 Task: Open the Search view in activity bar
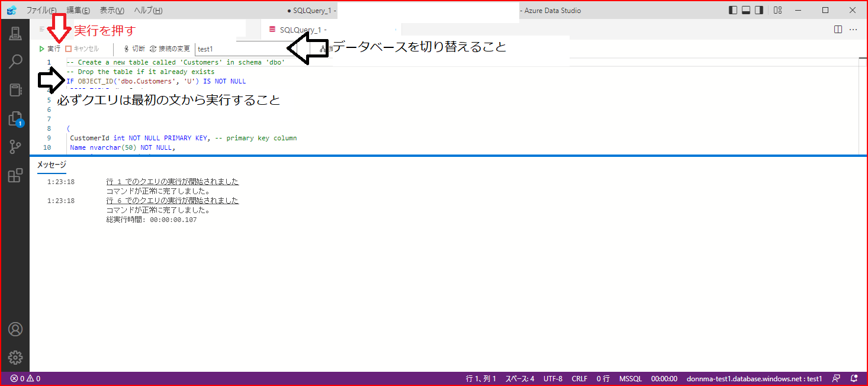pyautogui.click(x=15, y=62)
